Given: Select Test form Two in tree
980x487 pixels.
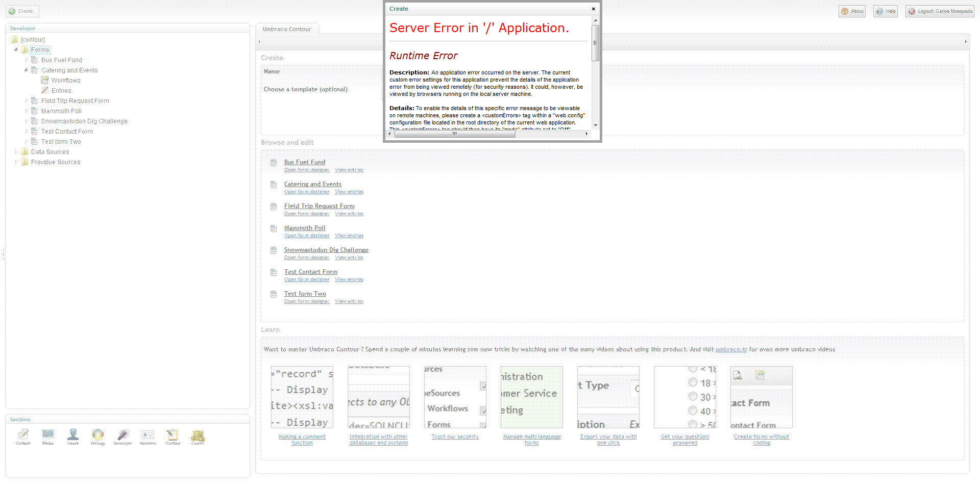Looking at the screenshot, I should pyautogui.click(x=61, y=142).
